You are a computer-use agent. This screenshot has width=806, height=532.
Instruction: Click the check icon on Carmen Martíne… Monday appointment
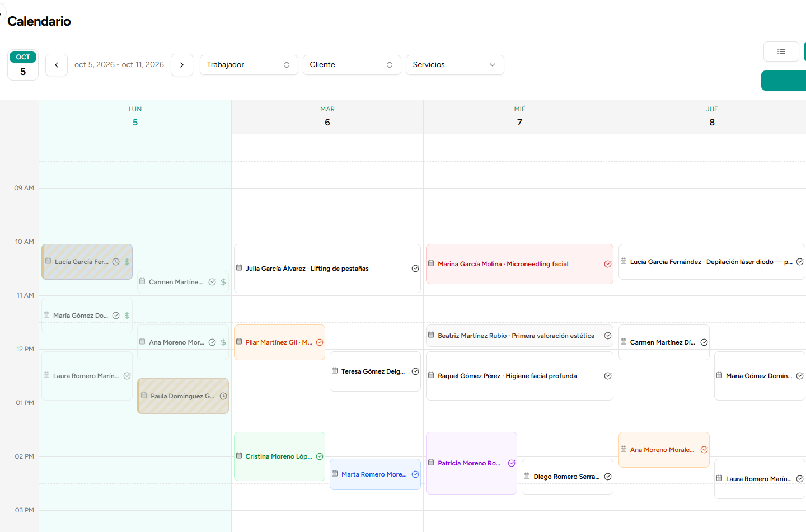tap(212, 282)
